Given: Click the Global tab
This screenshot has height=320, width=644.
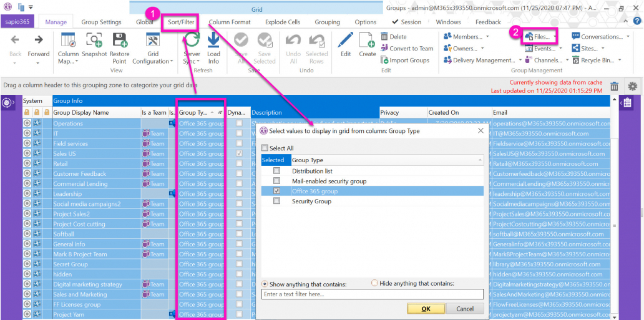Looking at the screenshot, I should tap(145, 22).
